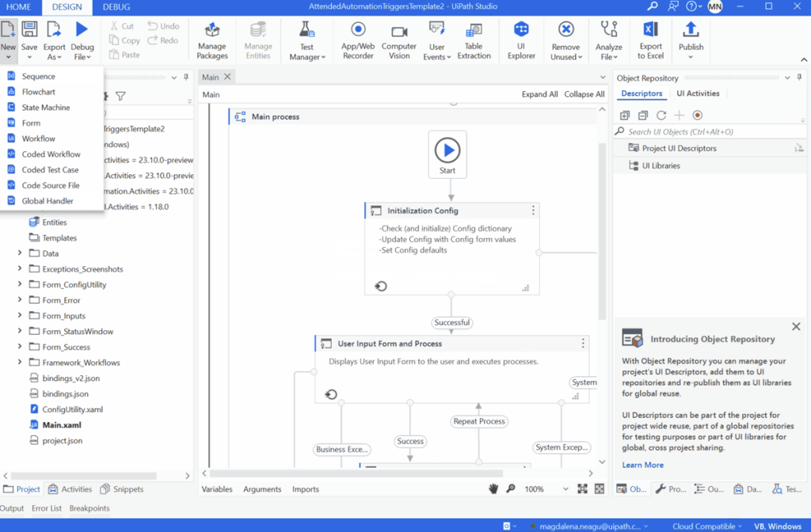
Task: Click Export to Excel
Action: [x=651, y=41]
